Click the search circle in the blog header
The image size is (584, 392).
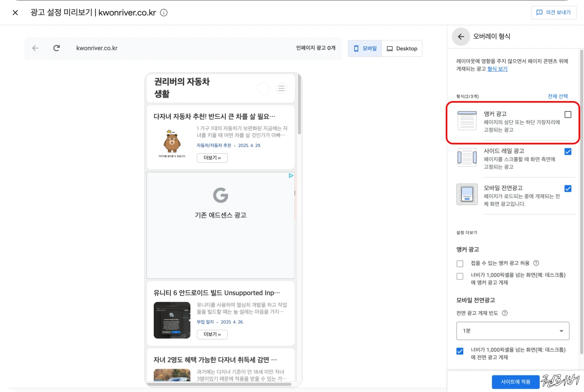coord(263,88)
